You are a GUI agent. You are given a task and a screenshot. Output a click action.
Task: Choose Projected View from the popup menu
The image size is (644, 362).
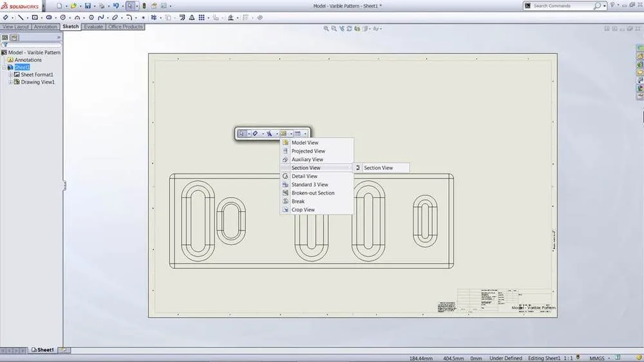coord(317,151)
